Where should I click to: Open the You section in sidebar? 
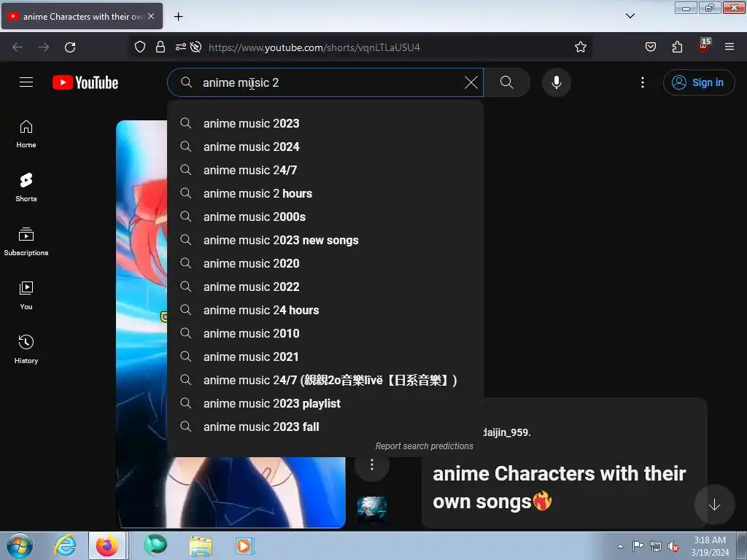(x=26, y=296)
